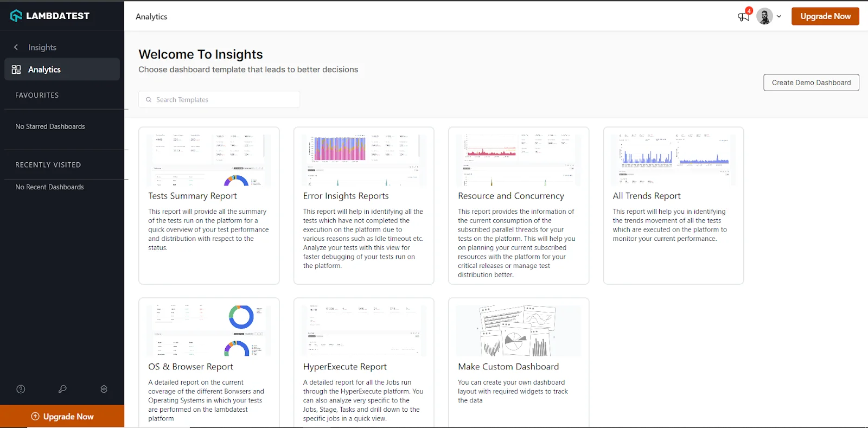This screenshot has width=868, height=428.
Task: Expand the Favourites section
Action: tap(37, 95)
